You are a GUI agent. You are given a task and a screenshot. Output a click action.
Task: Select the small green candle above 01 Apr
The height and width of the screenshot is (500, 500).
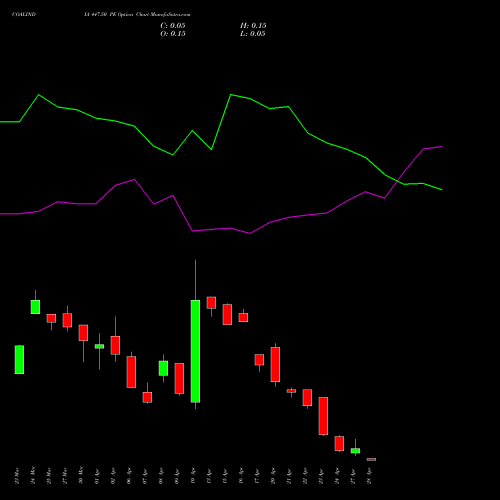(x=99, y=346)
